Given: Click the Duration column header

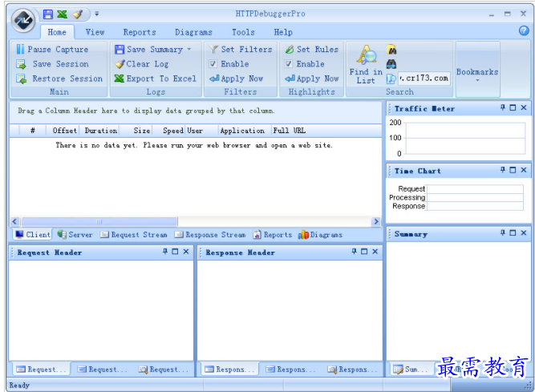Looking at the screenshot, I should [x=100, y=131].
